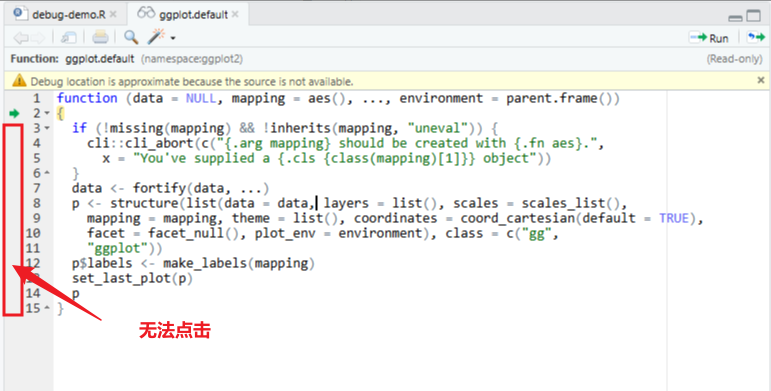Click the '"ggplot"' string on line 11
The image size is (771, 391).
[x=118, y=248]
